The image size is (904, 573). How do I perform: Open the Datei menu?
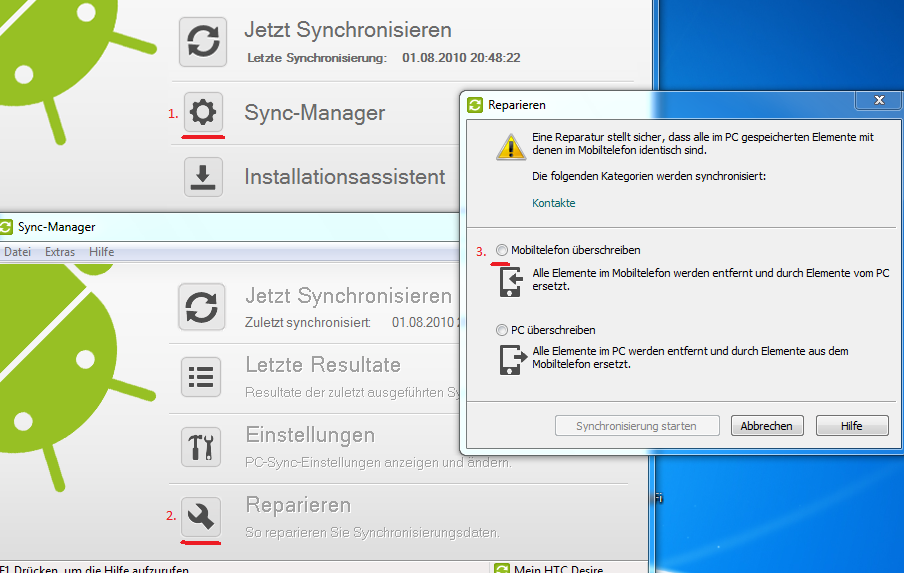(x=17, y=252)
